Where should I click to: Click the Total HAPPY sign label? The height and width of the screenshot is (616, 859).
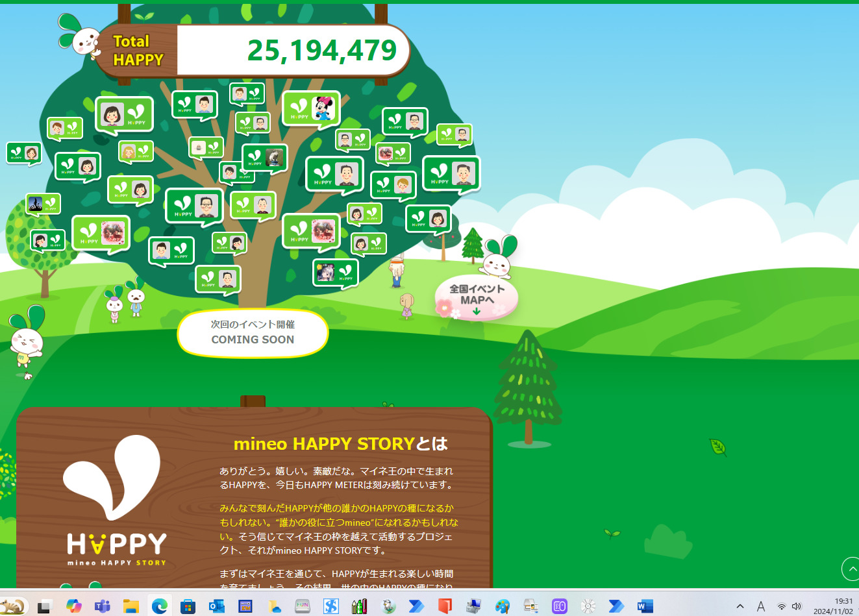point(138,51)
